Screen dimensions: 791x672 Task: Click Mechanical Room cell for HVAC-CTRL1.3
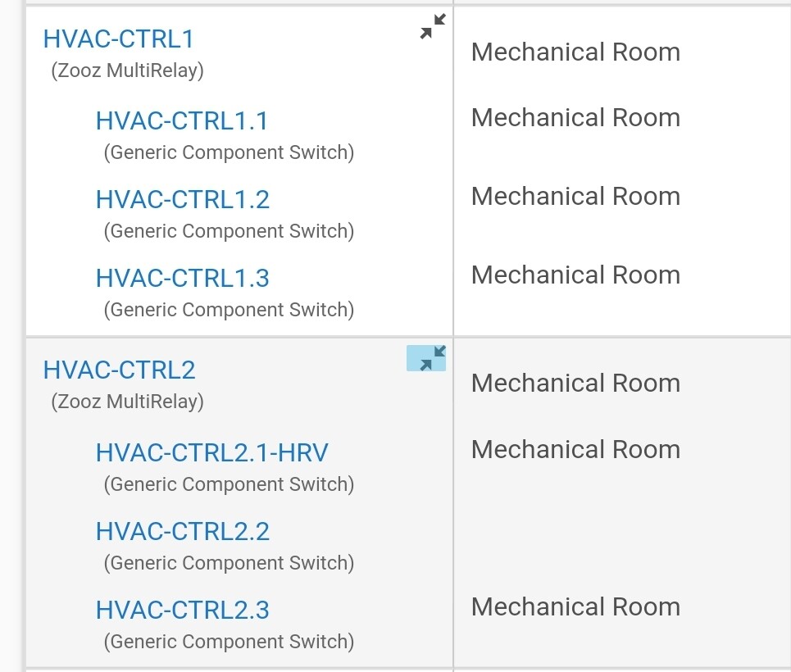575,275
